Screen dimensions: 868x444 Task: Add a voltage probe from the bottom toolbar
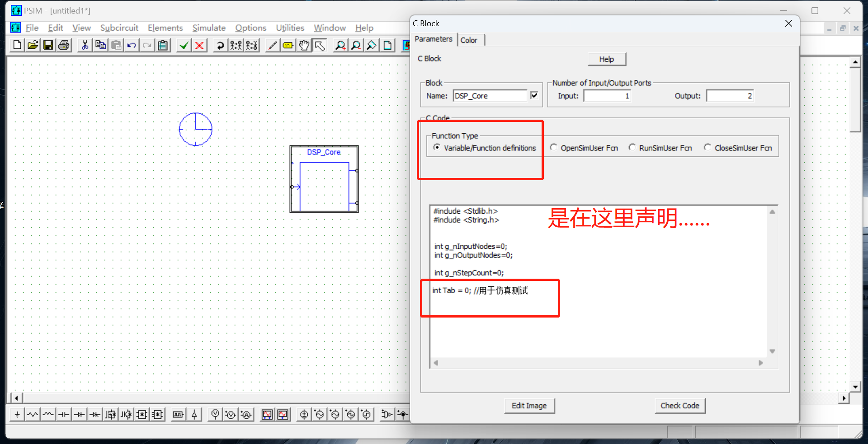[x=215, y=414]
